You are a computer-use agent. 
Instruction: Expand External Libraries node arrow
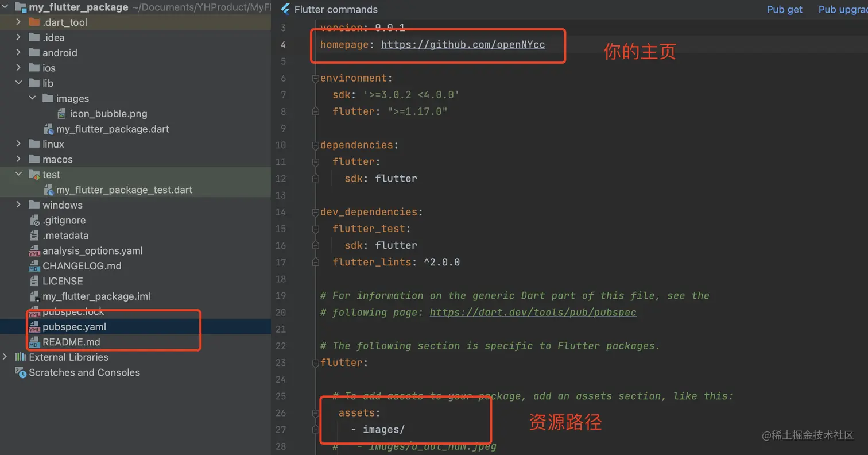(5, 357)
